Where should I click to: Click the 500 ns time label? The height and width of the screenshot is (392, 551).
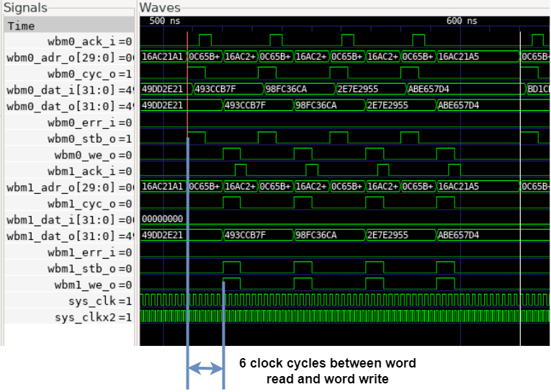click(164, 21)
